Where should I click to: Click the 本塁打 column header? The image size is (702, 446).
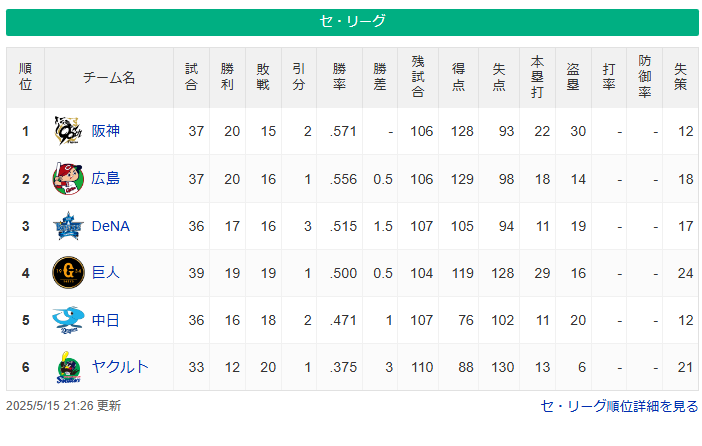point(537,77)
